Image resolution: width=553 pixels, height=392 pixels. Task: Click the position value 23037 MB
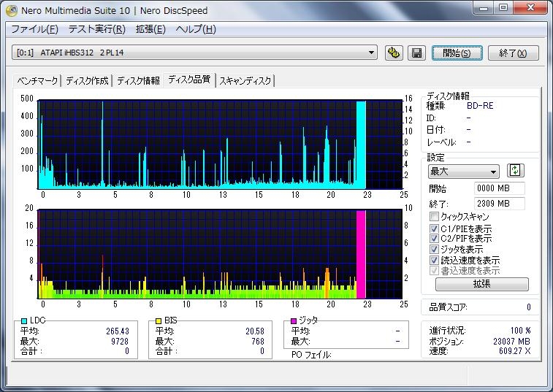point(511,341)
